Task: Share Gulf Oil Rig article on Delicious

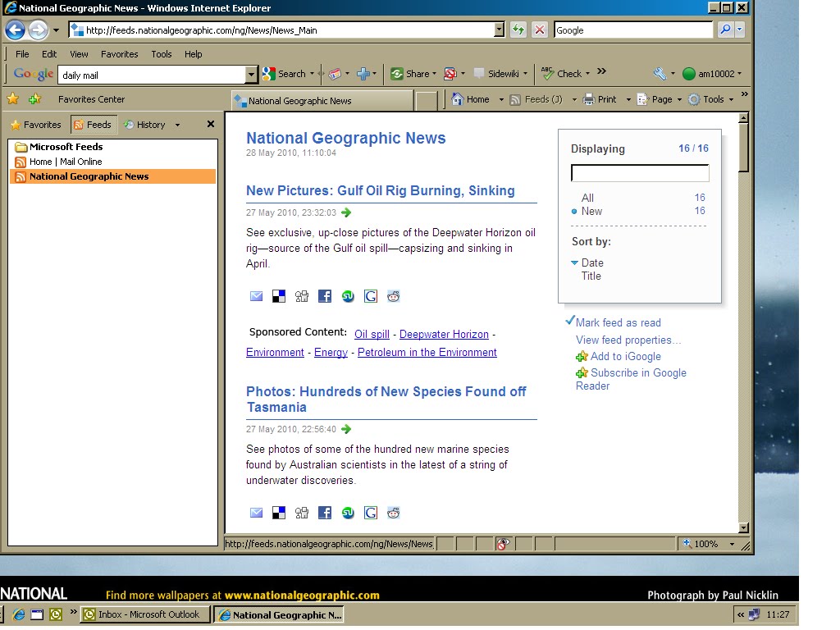Action: (279, 296)
